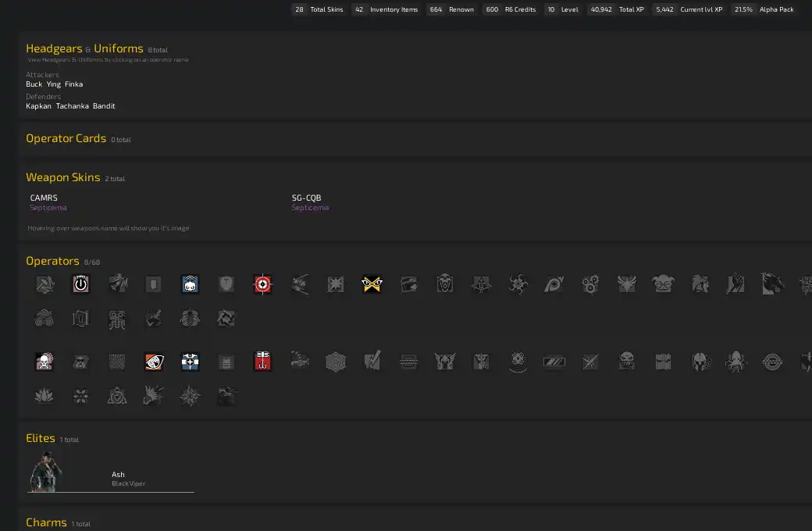Select the Maverick operator icon
This screenshot has height=531, width=812.
point(772,284)
